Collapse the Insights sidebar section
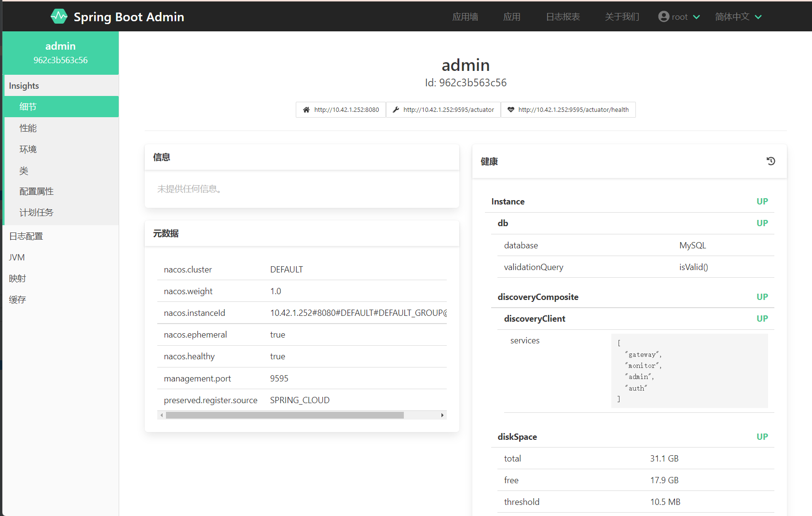Image resolution: width=812 pixels, height=516 pixels. click(24, 86)
